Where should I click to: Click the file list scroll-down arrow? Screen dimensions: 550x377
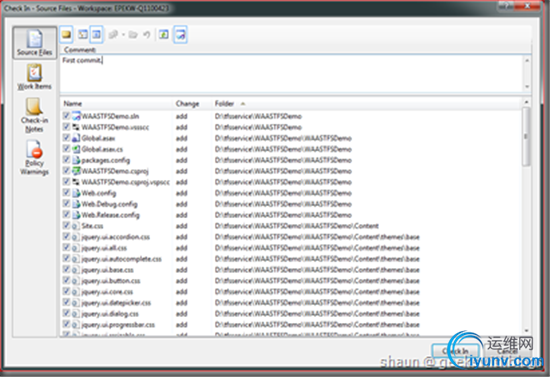click(526, 330)
